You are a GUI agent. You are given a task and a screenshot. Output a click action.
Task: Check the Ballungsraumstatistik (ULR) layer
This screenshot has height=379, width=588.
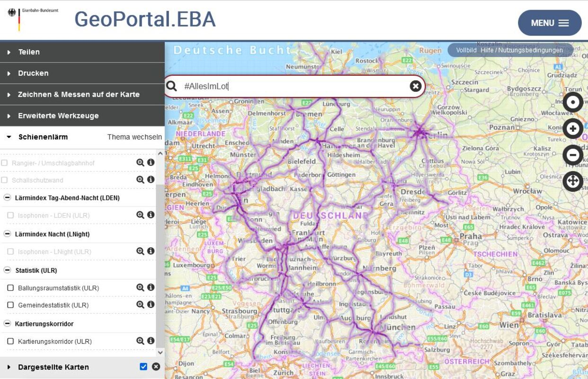pos(10,288)
